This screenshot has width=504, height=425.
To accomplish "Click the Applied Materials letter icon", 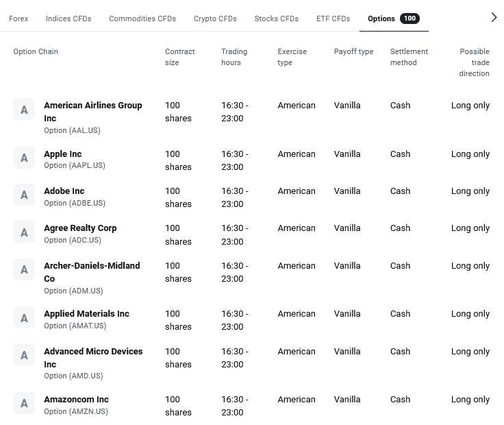I will [x=24, y=318].
